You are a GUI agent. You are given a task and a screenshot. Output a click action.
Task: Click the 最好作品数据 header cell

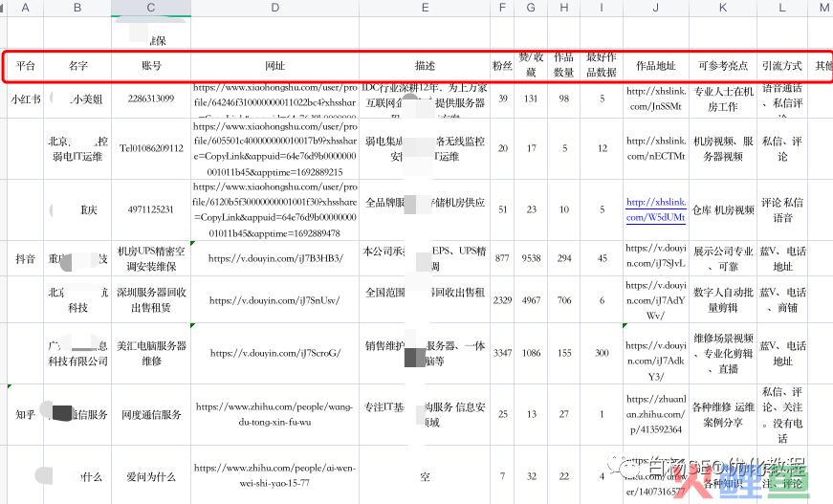(602, 65)
